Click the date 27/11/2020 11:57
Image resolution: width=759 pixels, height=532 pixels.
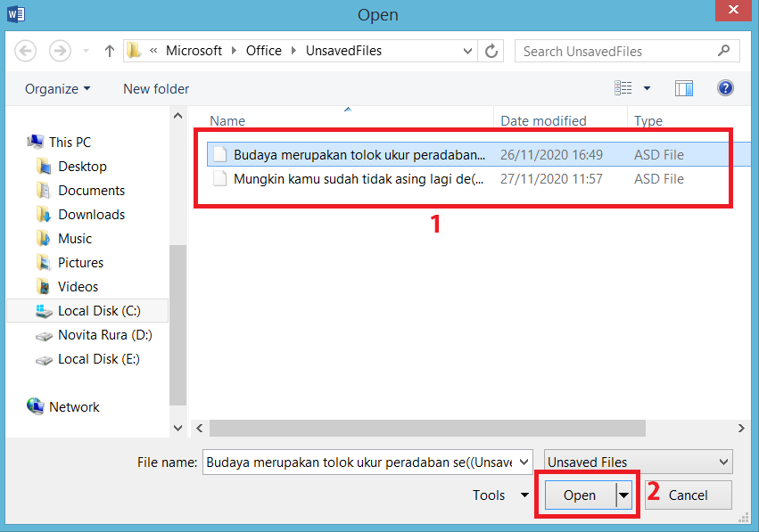(551, 179)
